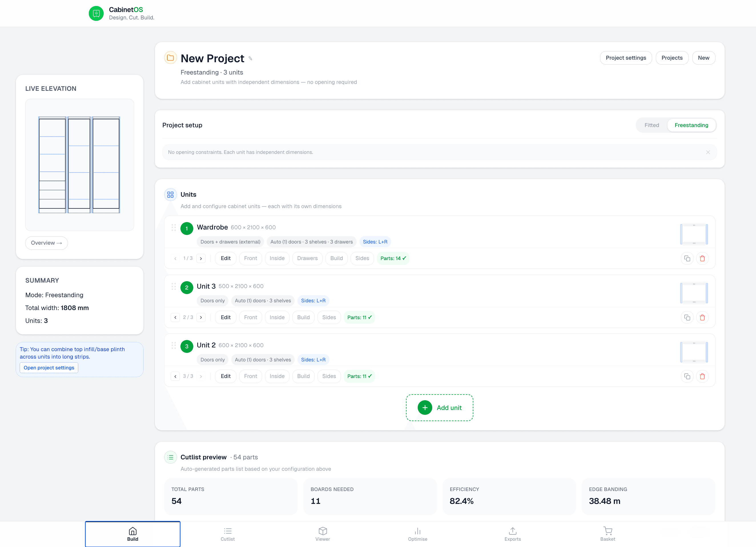Open the Exports tab in bottom bar
Viewport: 756px width, 547px height.
pyautogui.click(x=513, y=534)
